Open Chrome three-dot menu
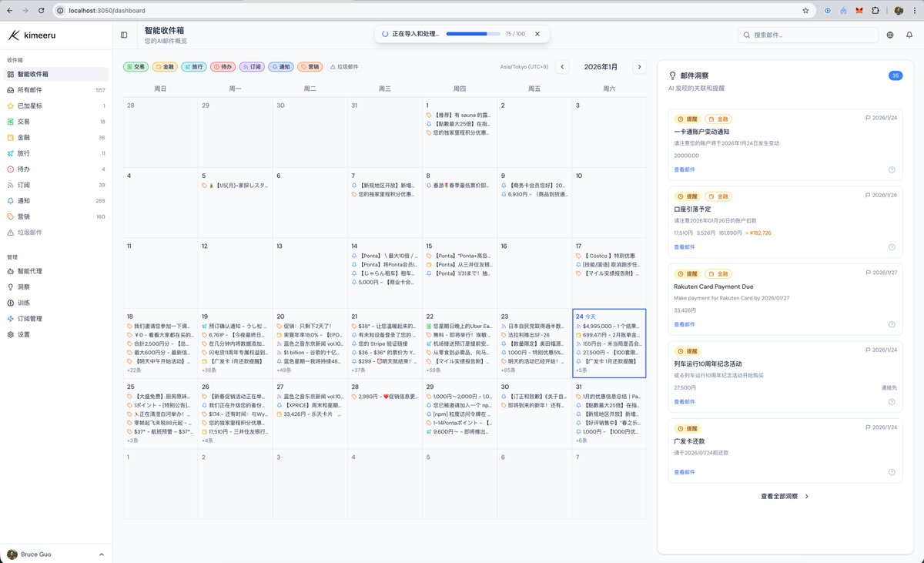 click(914, 11)
